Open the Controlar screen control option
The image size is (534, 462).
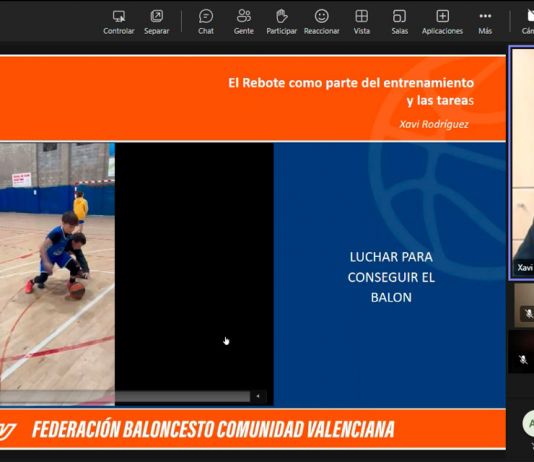[119, 22]
